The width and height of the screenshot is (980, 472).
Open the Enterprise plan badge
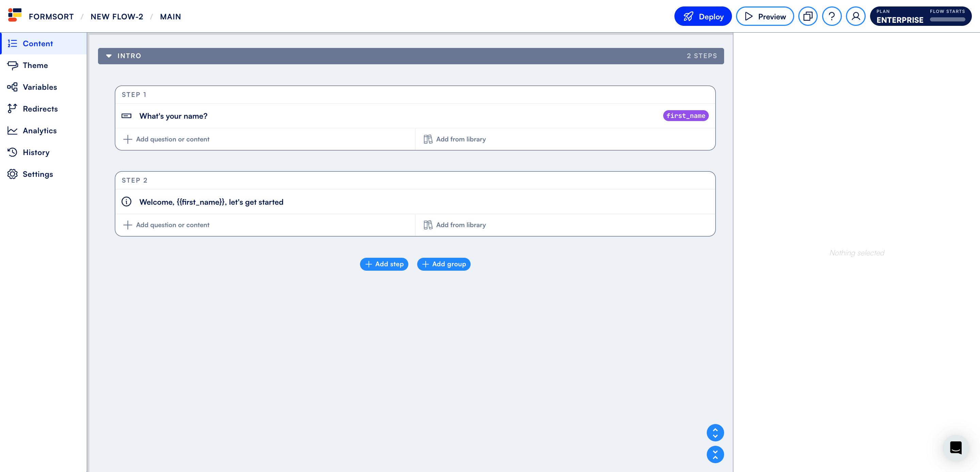pyautogui.click(x=921, y=16)
